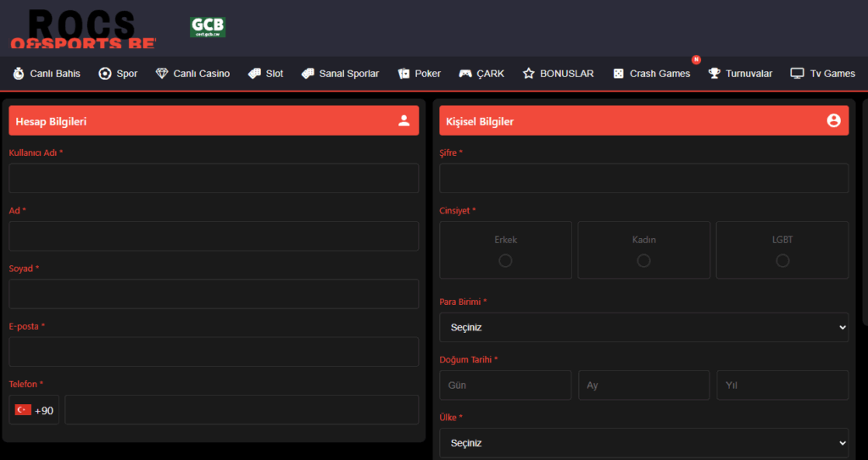Click the account circle icon in Kişisel Bilgiler header

tap(834, 120)
